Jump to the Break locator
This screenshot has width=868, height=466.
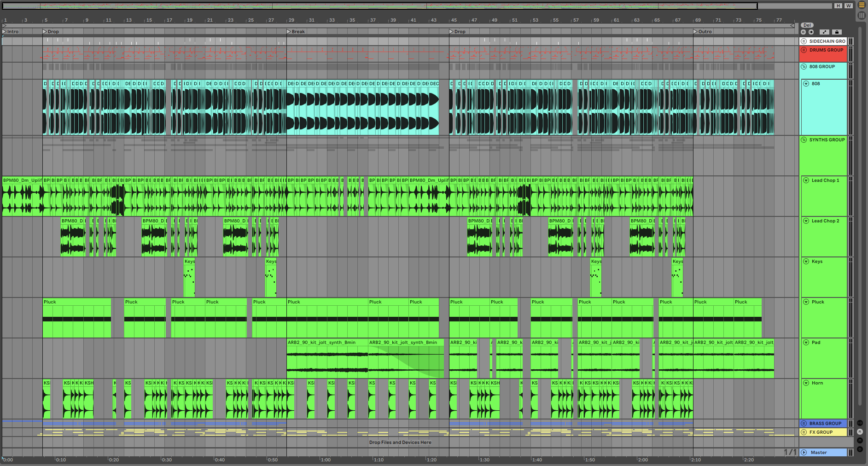point(296,32)
